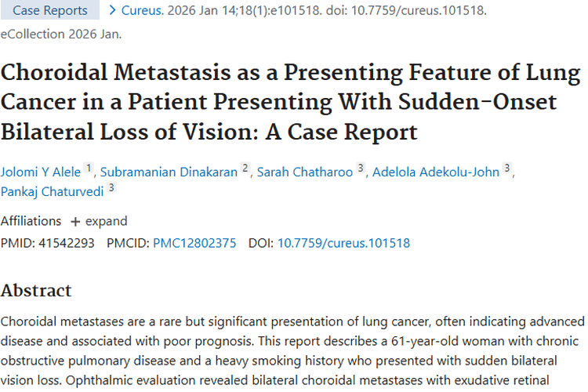Screen dimensions: 588x392
Task: Click the plus icon beside expand
Action: click(75, 221)
